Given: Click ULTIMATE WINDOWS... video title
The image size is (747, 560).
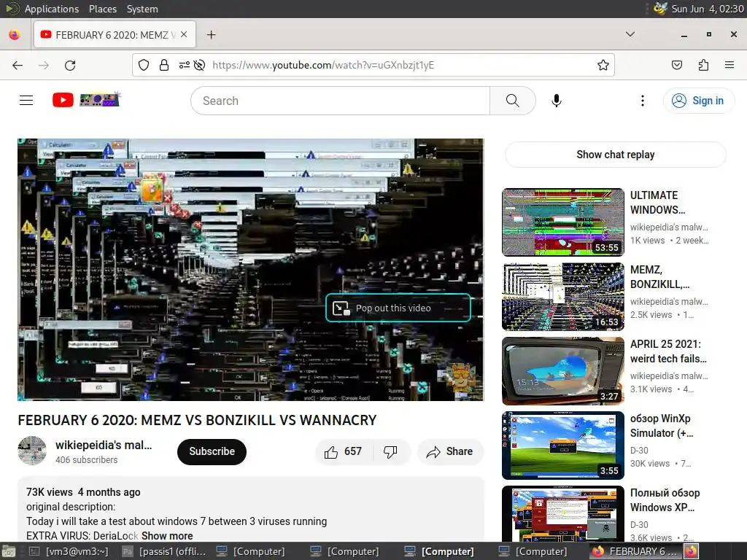Looking at the screenshot, I should 658,203.
